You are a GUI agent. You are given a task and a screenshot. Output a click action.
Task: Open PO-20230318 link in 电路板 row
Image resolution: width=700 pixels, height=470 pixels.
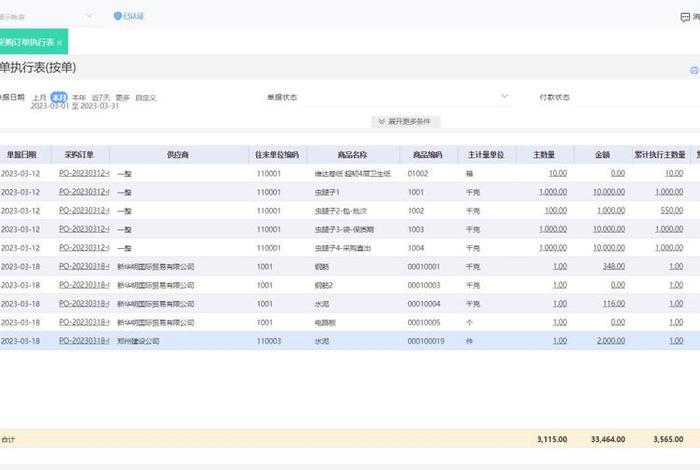coord(84,322)
